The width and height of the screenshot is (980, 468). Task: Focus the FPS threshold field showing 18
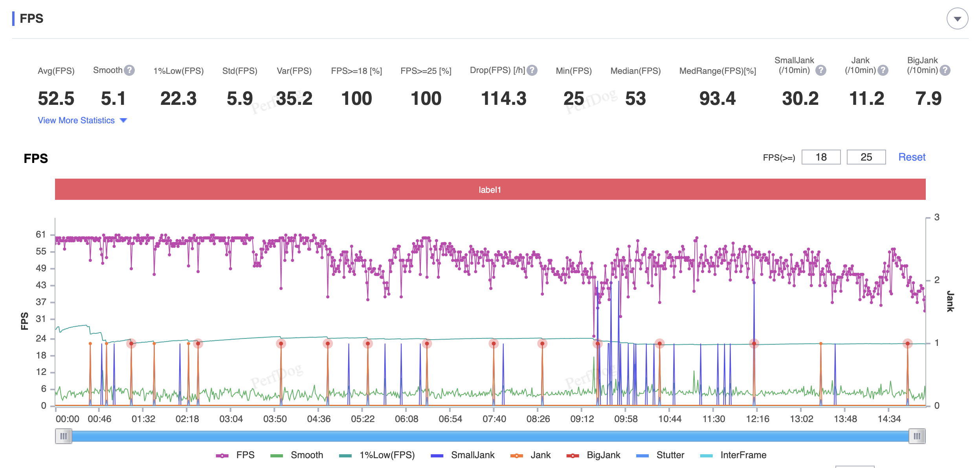(821, 157)
